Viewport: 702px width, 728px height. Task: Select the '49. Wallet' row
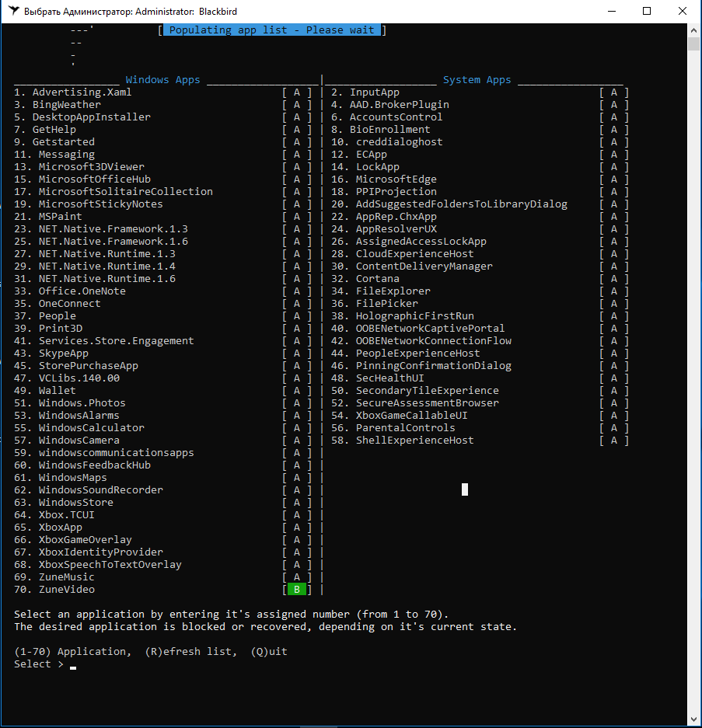coord(162,391)
